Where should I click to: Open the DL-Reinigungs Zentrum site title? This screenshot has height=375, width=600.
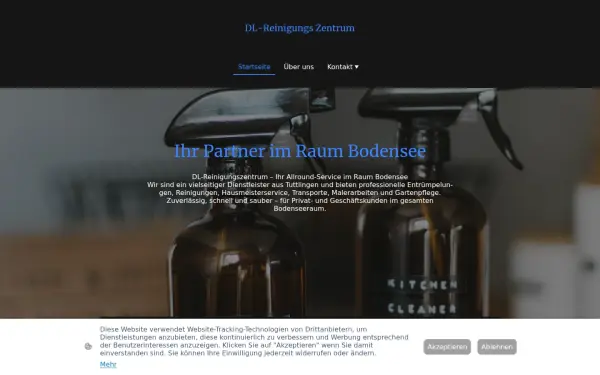[x=300, y=28]
